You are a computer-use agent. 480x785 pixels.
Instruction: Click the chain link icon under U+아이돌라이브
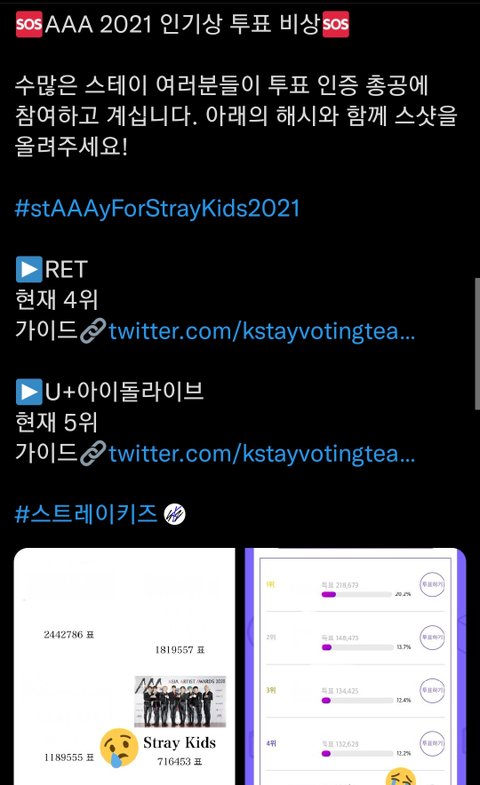[x=93, y=454]
